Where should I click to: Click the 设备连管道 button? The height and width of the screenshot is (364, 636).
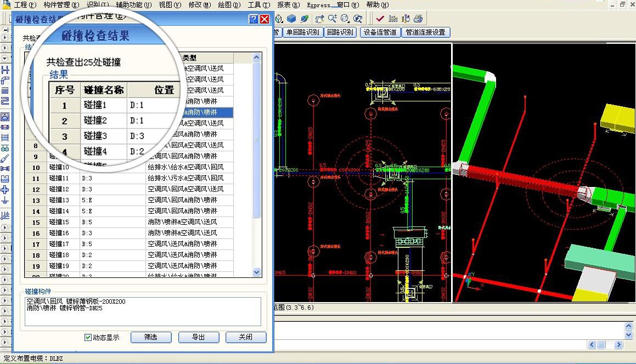[380, 32]
